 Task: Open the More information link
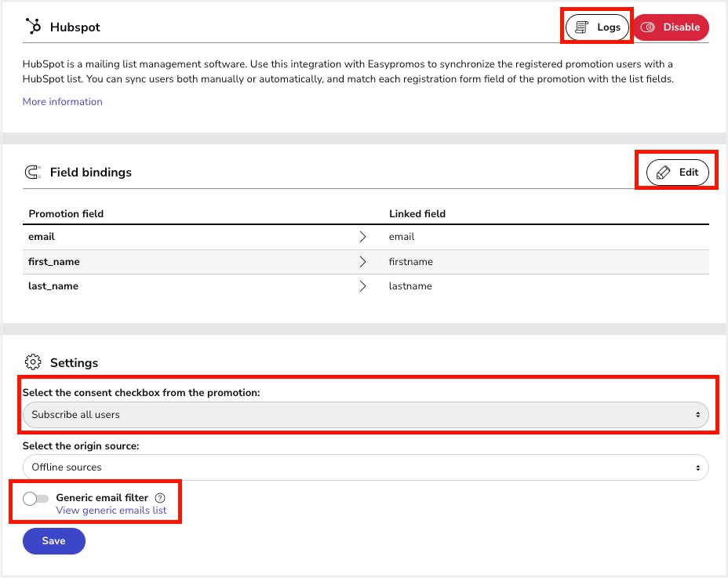tap(63, 101)
